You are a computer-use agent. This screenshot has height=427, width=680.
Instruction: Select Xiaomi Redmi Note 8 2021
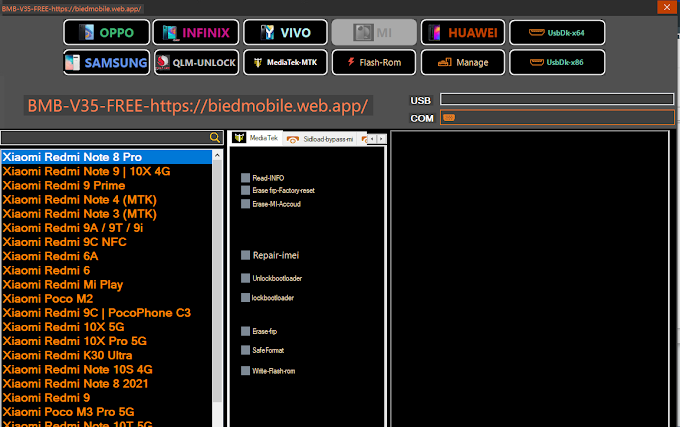pos(107,384)
